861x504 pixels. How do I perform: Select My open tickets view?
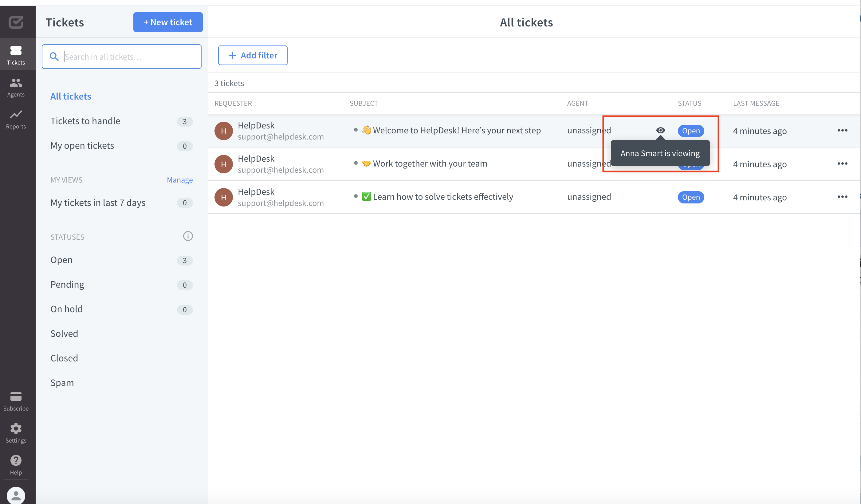click(x=82, y=146)
